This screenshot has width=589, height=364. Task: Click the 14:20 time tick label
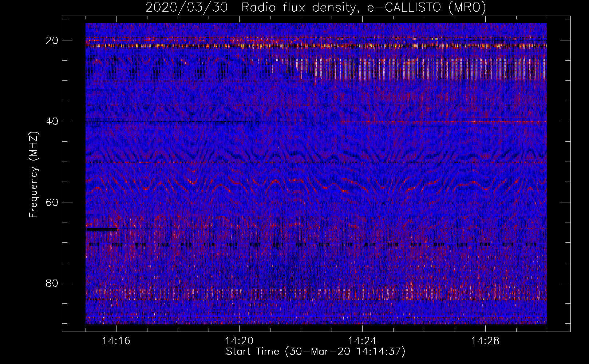(239, 341)
